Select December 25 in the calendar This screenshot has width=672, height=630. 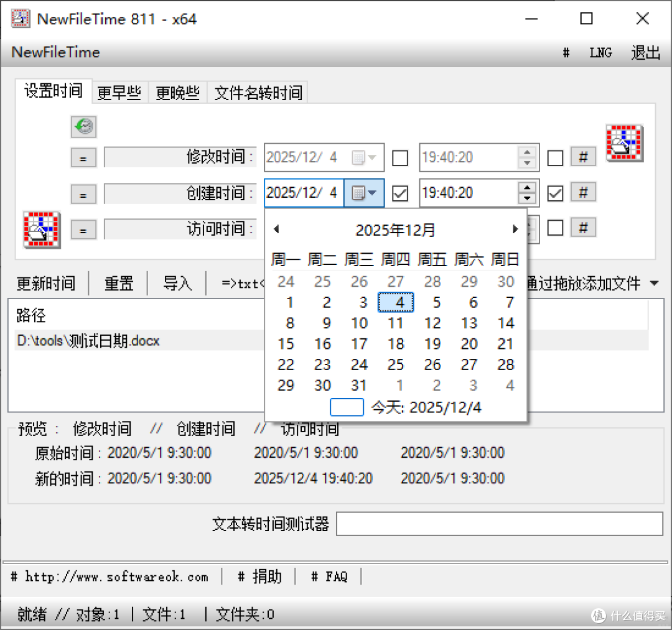tap(396, 364)
